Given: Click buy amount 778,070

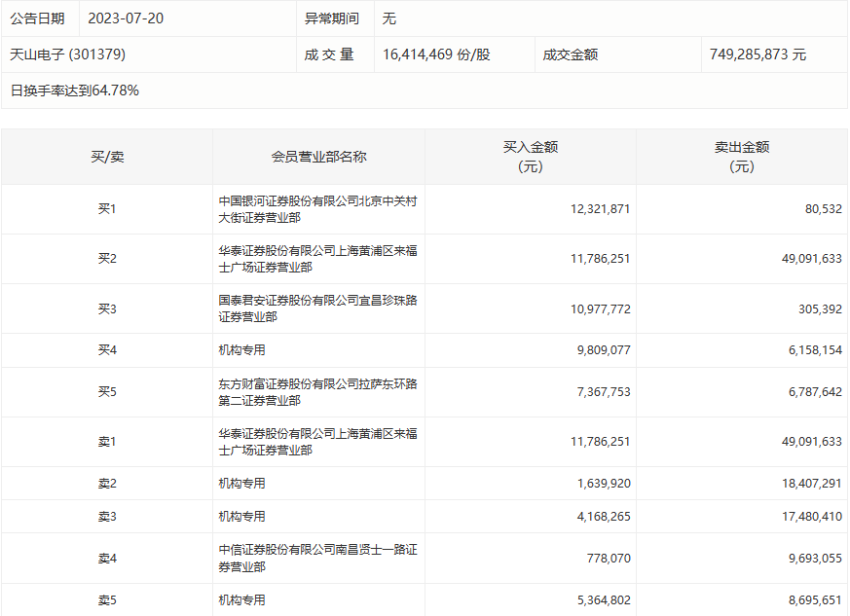Looking at the screenshot, I should [609, 558].
